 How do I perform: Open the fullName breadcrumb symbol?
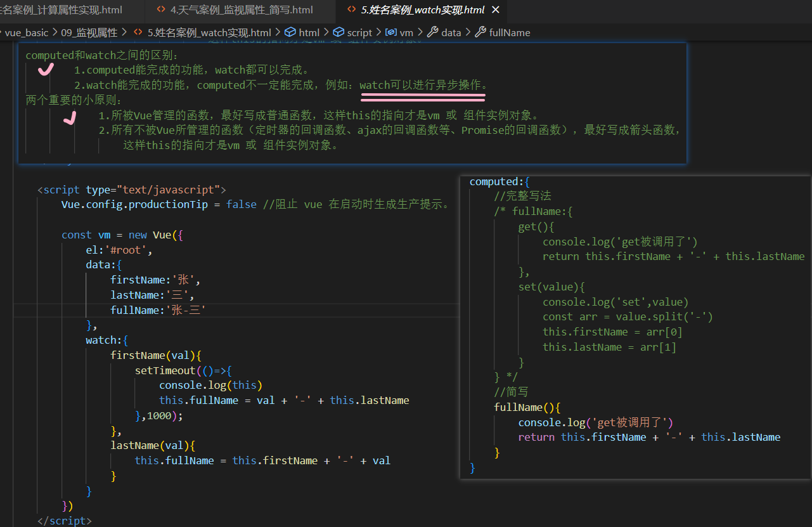(510, 32)
